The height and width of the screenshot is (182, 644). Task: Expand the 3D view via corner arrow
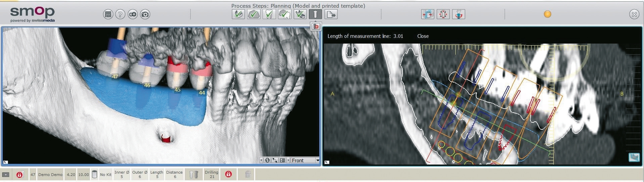pos(5,162)
